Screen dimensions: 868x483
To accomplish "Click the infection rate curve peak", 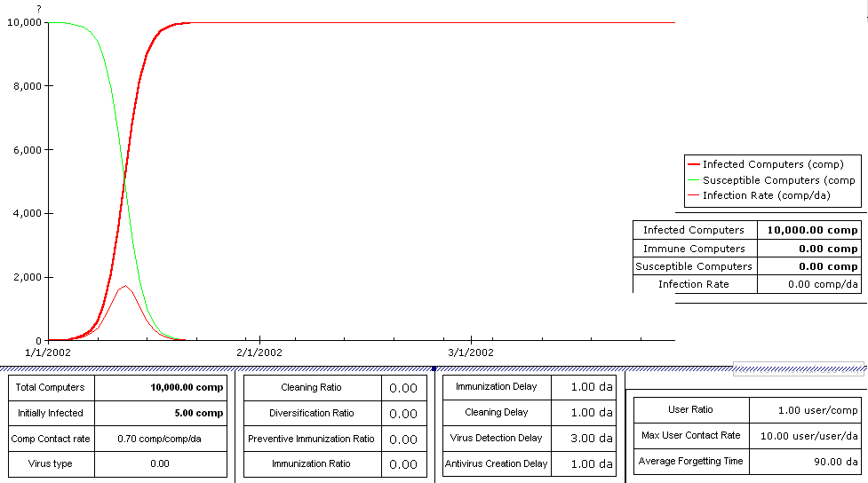I will coord(125,286).
